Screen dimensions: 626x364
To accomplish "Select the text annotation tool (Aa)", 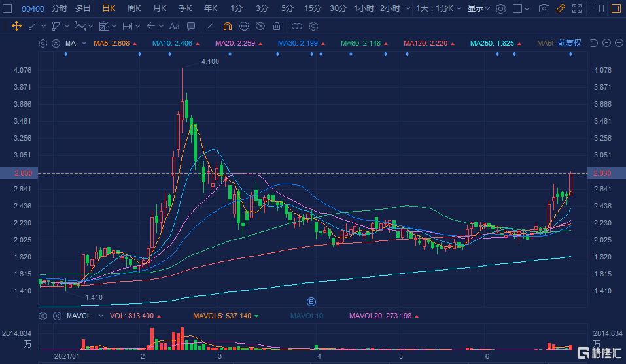I will [174, 26].
